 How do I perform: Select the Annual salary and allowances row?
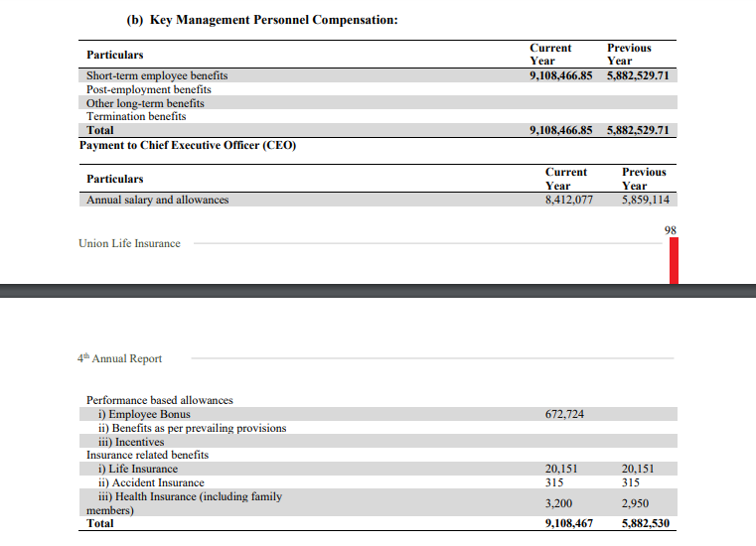(x=157, y=200)
